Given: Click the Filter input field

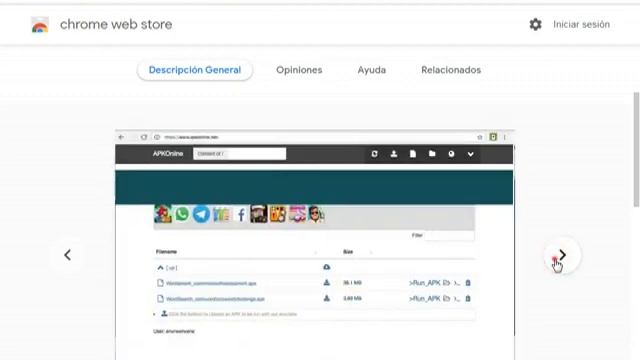Looking at the screenshot, I should coord(449,235).
